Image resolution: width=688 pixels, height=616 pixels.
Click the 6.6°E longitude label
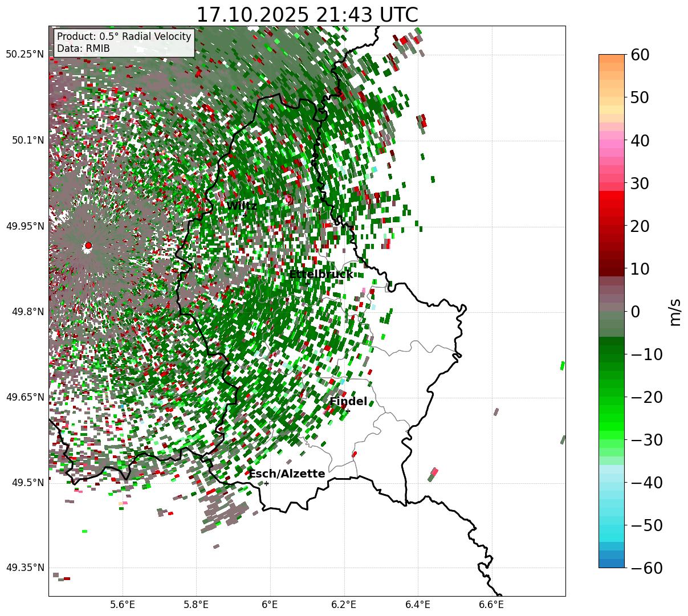pyautogui.click(x=492, y=605)
